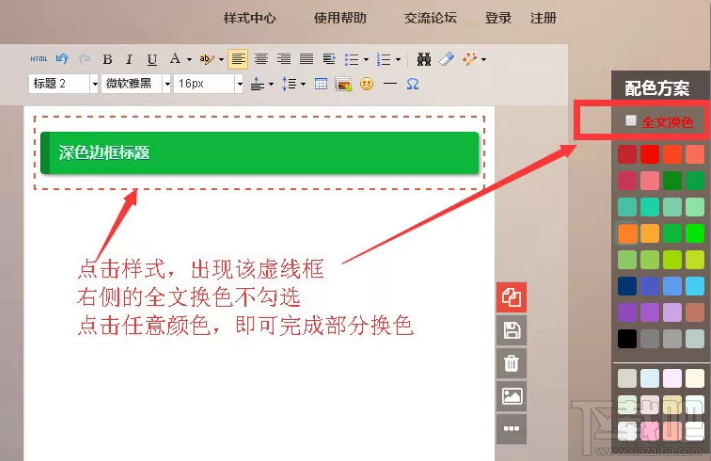Apply font color with A icon
The image size is (711, 461).
[x=175, y=59]
